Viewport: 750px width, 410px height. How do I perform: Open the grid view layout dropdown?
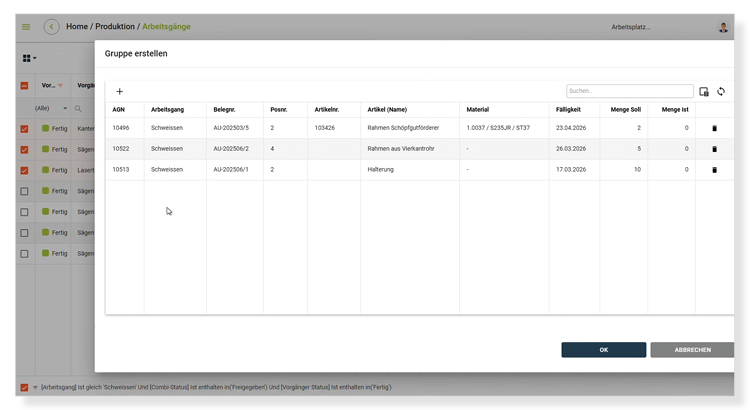pyautogui.click(x=29, y=59)
